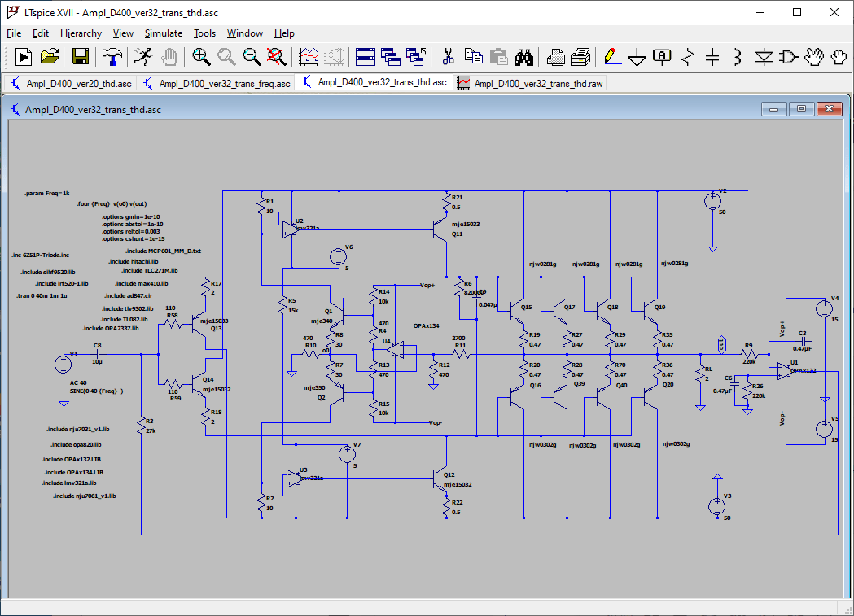Click the 'SINE(0 40 {Freq})' source text
Image resolution: width=854 pixels, height=616 pixels.
(96, 391)
